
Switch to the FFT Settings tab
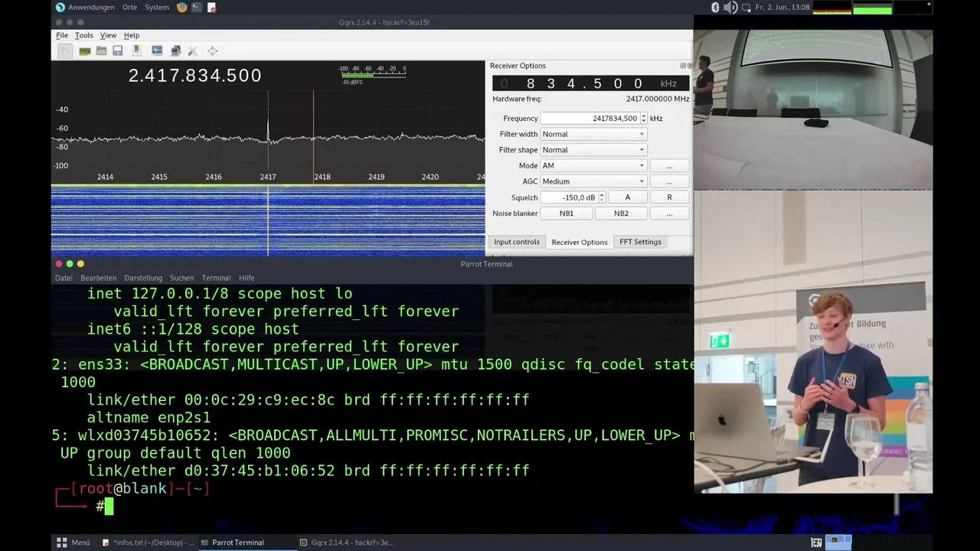pyautogui.click(x=640, y=242)
